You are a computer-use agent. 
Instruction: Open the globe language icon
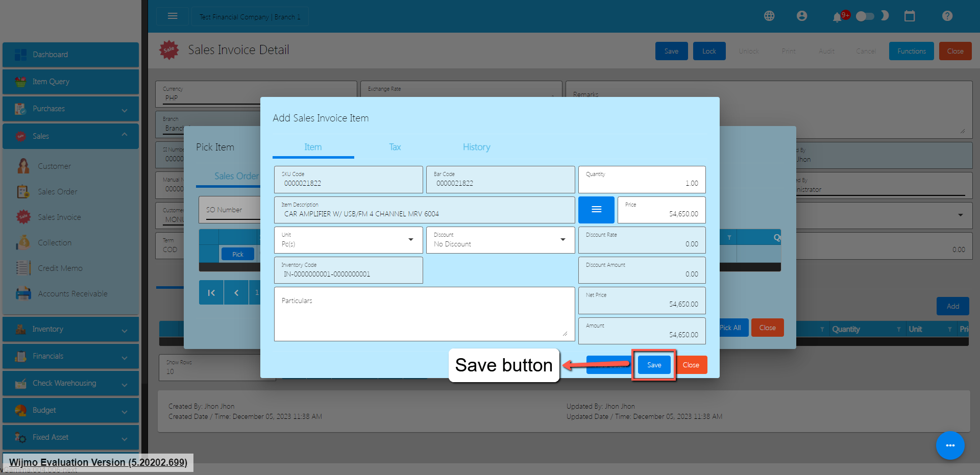pyautogui.click(x=769, y=16)
